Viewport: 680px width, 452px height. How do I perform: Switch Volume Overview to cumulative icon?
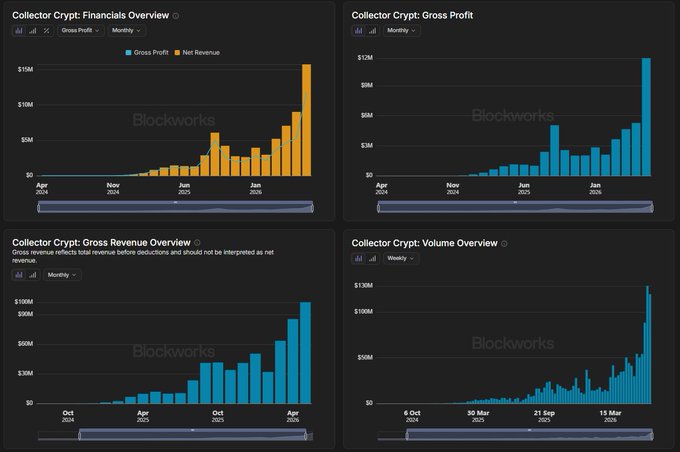pos(373,259)
